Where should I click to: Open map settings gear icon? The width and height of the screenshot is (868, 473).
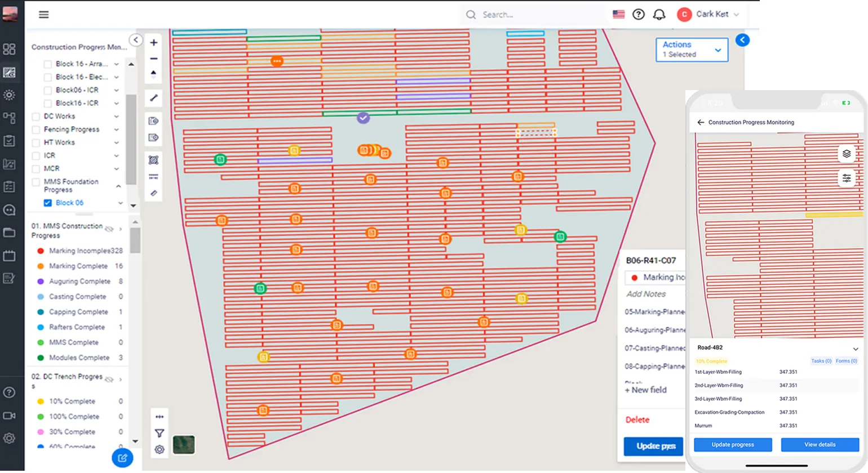[160, 449]
